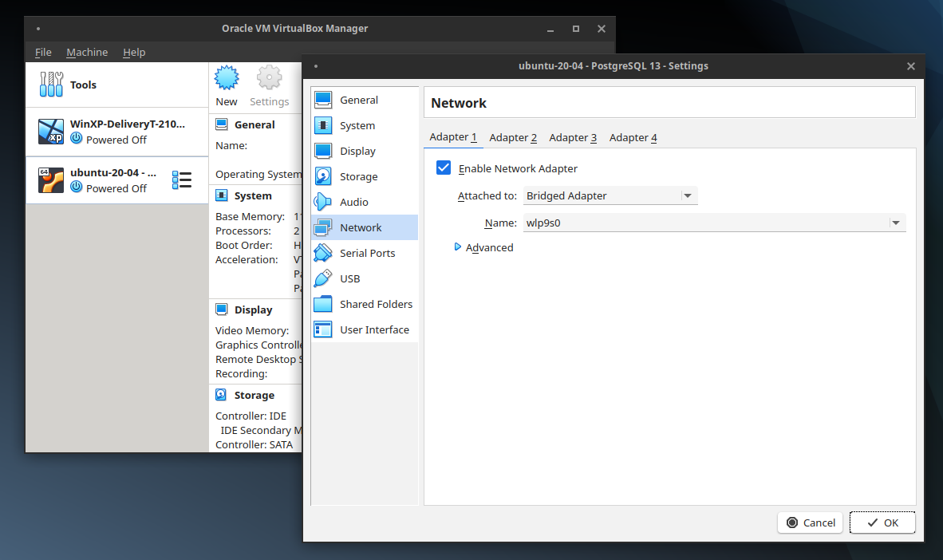
Task: Click the User Interface icon in Settings sidebar
Action: pyautogui.click(x=323, y=329)
